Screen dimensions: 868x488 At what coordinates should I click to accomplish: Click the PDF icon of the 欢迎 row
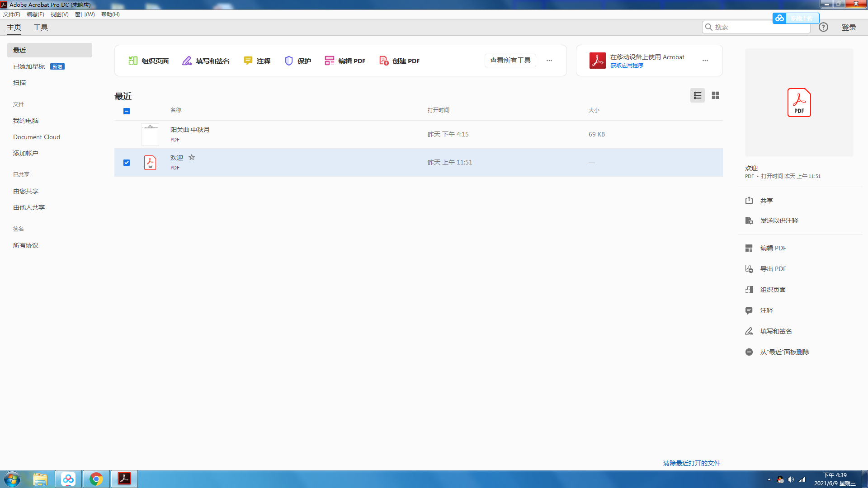pyautogui.click(x=150, y=162)
